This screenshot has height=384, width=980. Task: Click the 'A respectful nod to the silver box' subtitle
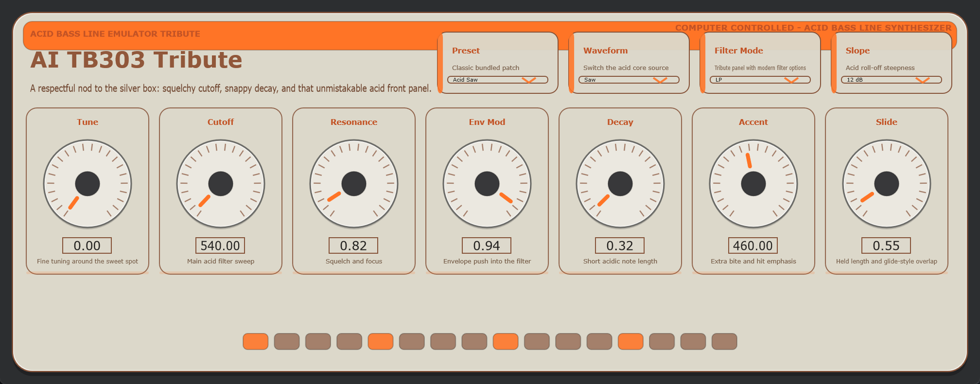pos(231,88)
